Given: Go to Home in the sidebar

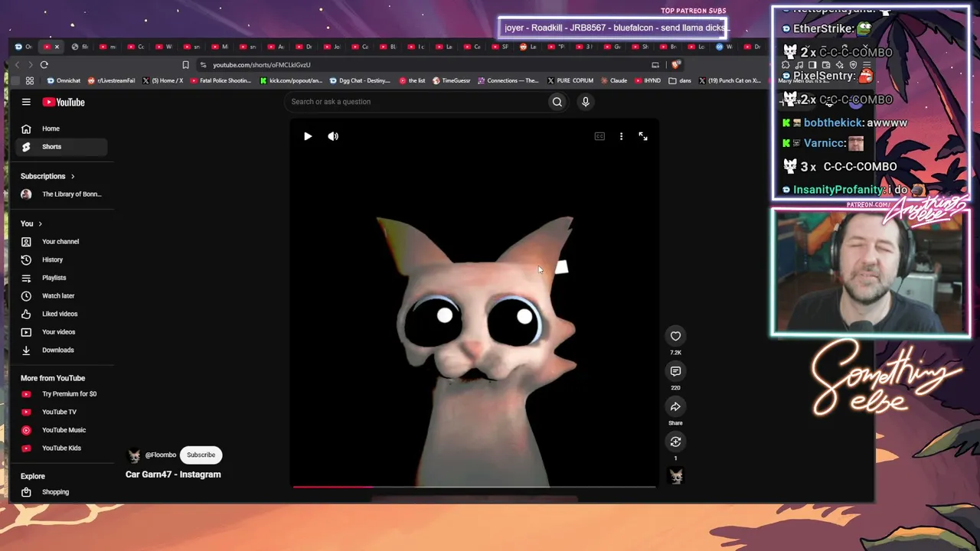Looking at the screenshot, I should 61,129.
